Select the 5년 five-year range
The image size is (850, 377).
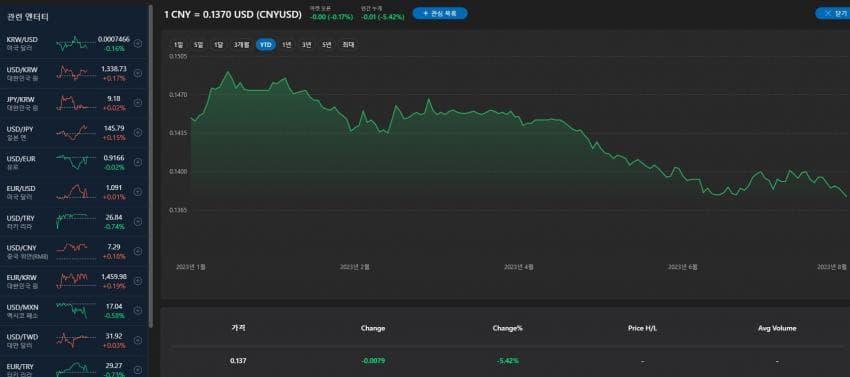tap(326, 45)
